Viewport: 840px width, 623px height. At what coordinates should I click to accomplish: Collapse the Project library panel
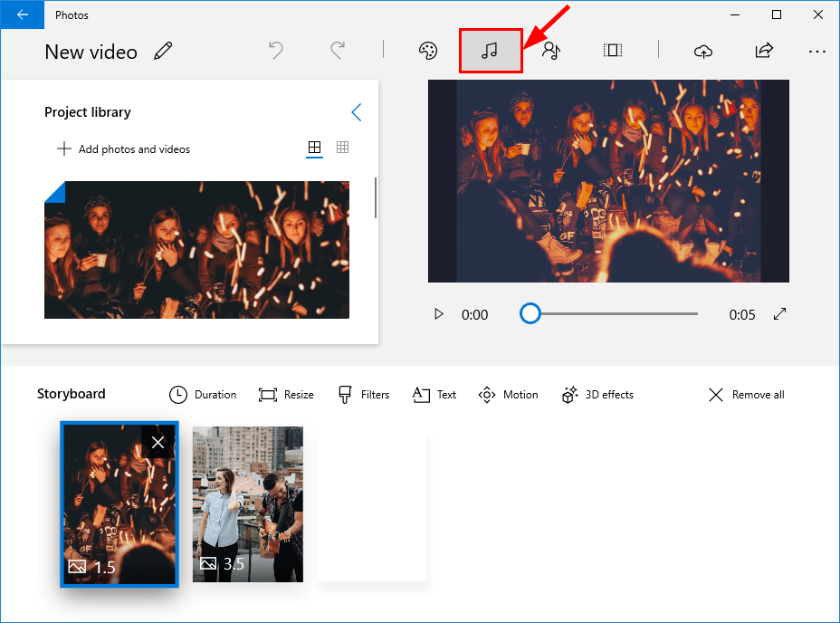click(356, 112)
